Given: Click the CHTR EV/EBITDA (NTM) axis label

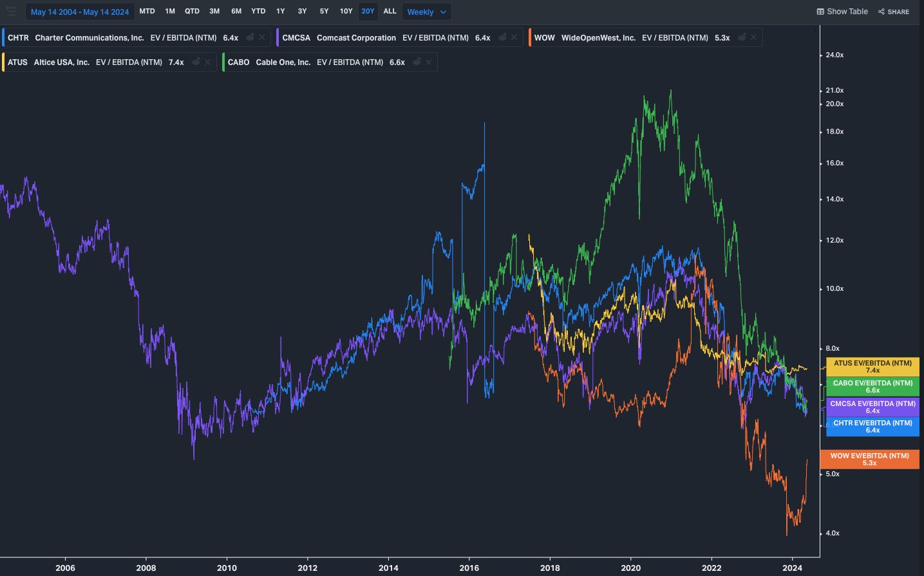Looking at the screenshot, I should pos(872,426).
